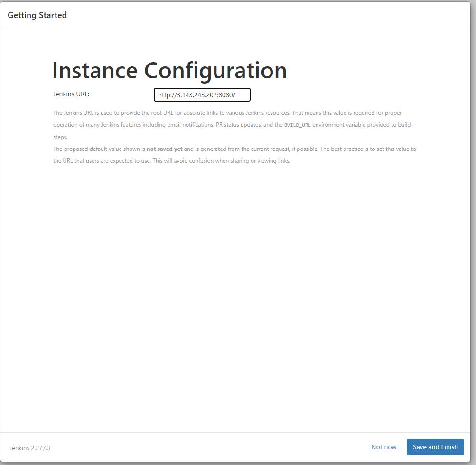Click the Jenkins 2.277.3 version text
476x465 pixels.
(x=30, y=448)
